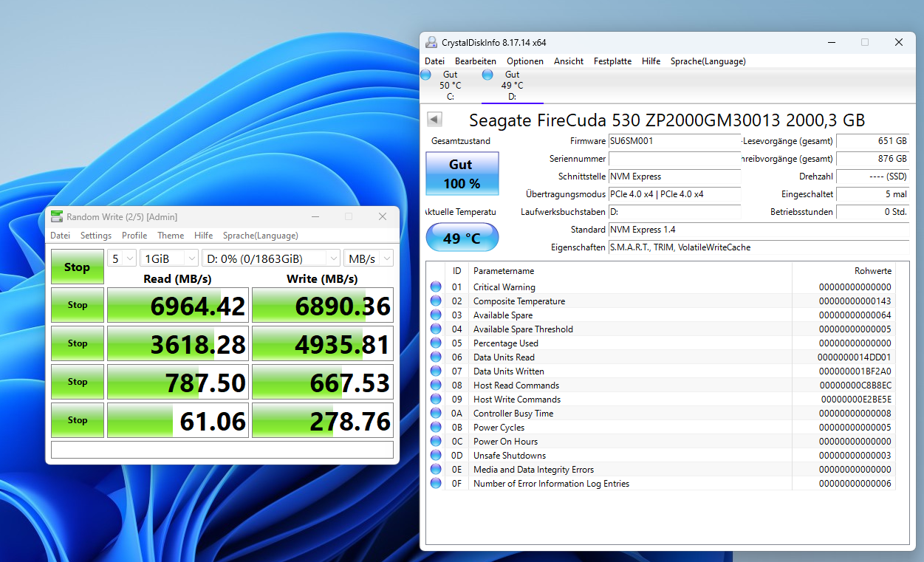This screenshot has width=924, height=562.
Task: Click the status orb for Unsafe Shutdowns
Action: [x=436, y=455]
